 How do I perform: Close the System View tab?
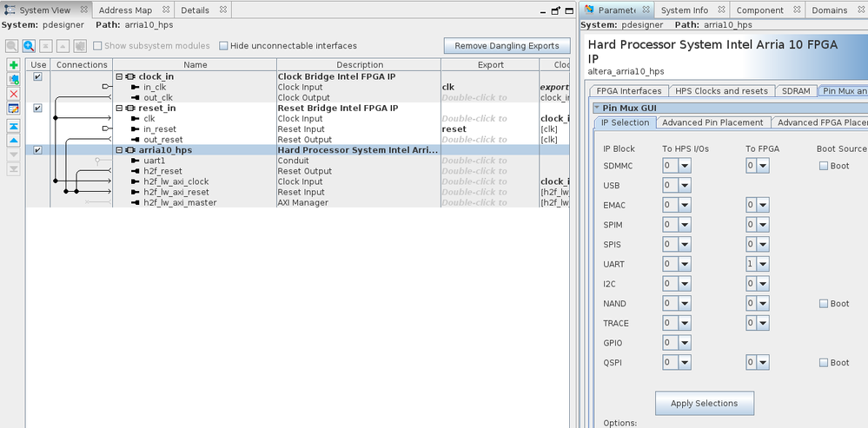(83, 10)
